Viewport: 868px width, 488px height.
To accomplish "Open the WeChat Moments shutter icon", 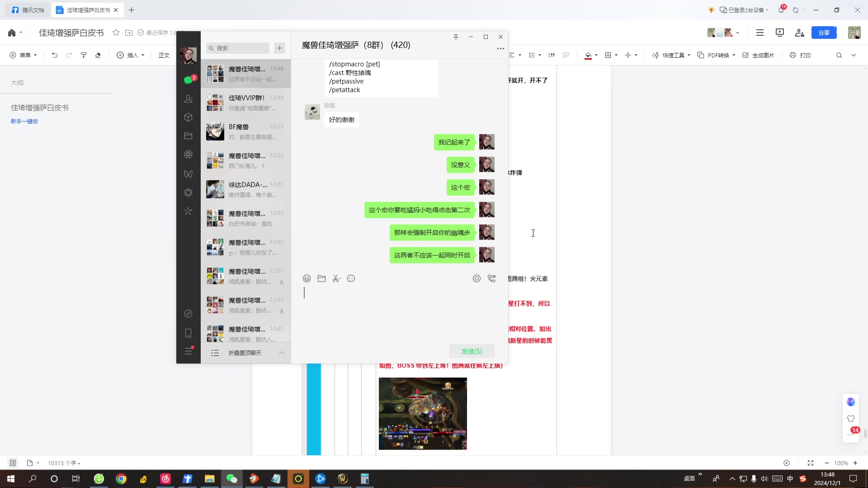I will pyautogui.click(x=189, y=155).
